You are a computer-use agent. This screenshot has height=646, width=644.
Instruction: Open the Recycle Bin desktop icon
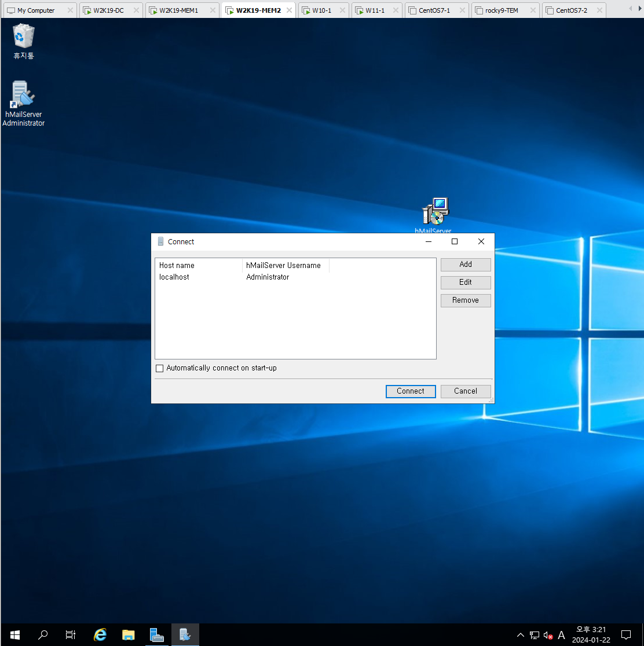click(x=24, y=41)
